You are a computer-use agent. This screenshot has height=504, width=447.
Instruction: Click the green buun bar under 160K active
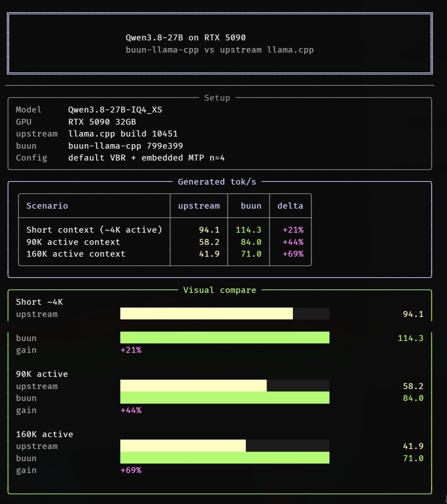click(225, 458)
